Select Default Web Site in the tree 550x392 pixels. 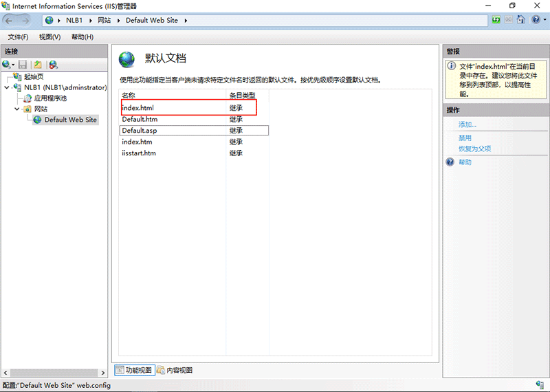[x=70, y=120]
